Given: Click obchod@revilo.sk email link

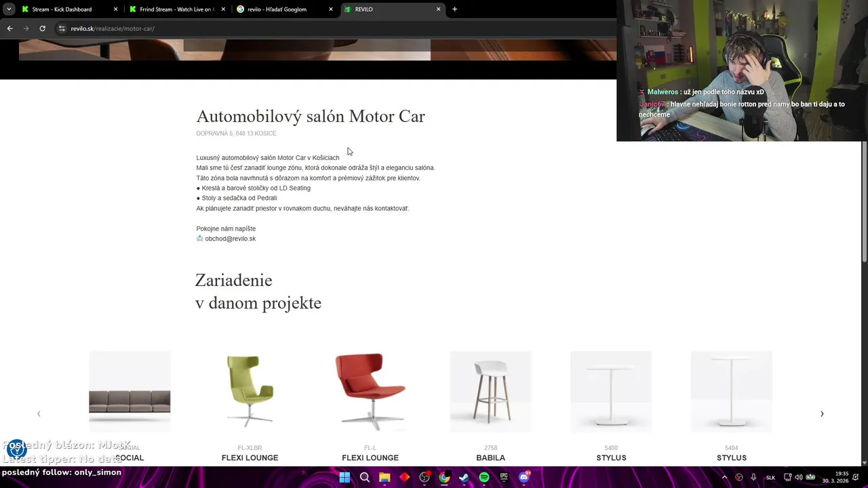Looking at the screenshot, I should point(230,239).
